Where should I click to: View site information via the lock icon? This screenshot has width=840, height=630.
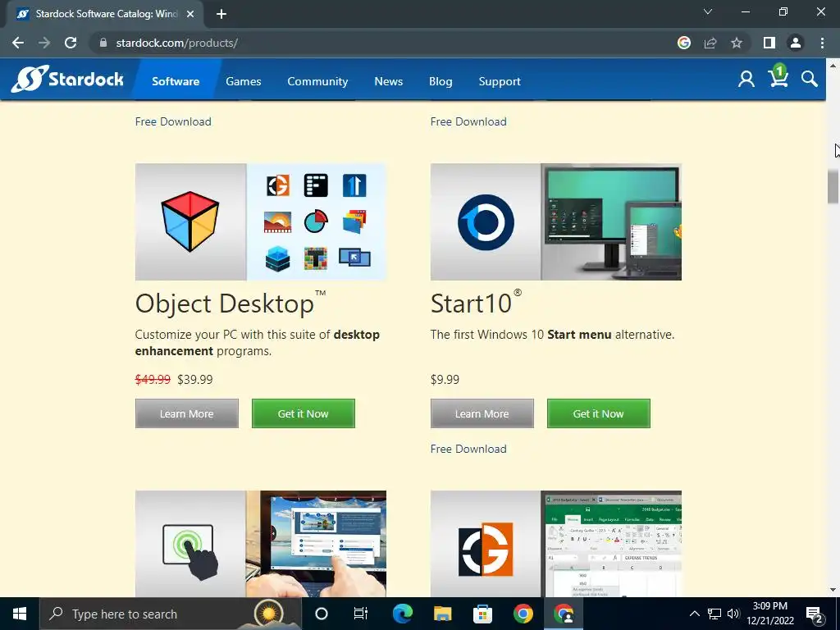(x=103, y=43)
